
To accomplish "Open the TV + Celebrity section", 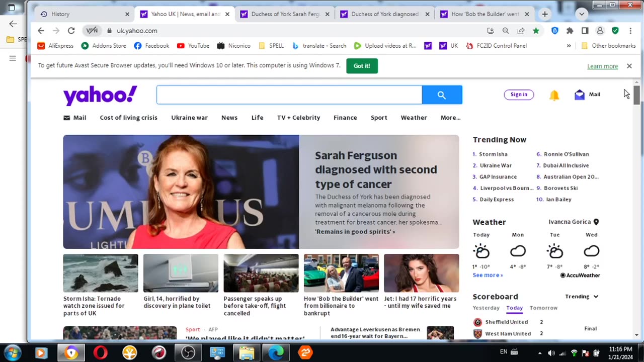I will (x=298, y=118).
